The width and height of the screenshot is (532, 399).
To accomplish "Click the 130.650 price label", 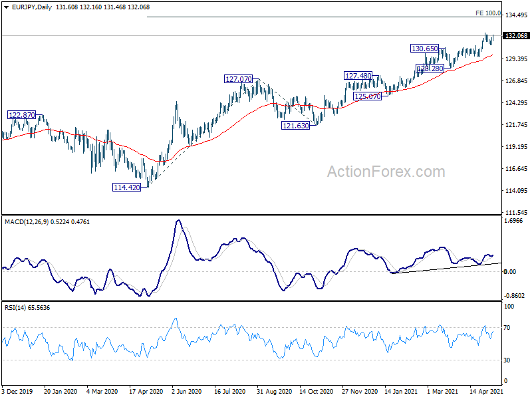I will tap(424, 49).
